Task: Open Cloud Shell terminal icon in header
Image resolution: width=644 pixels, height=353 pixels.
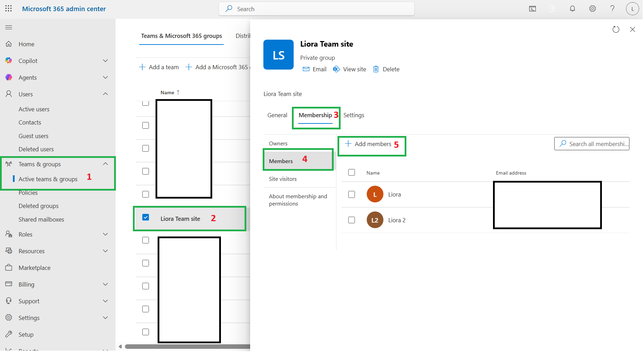Action: point(532,9)
